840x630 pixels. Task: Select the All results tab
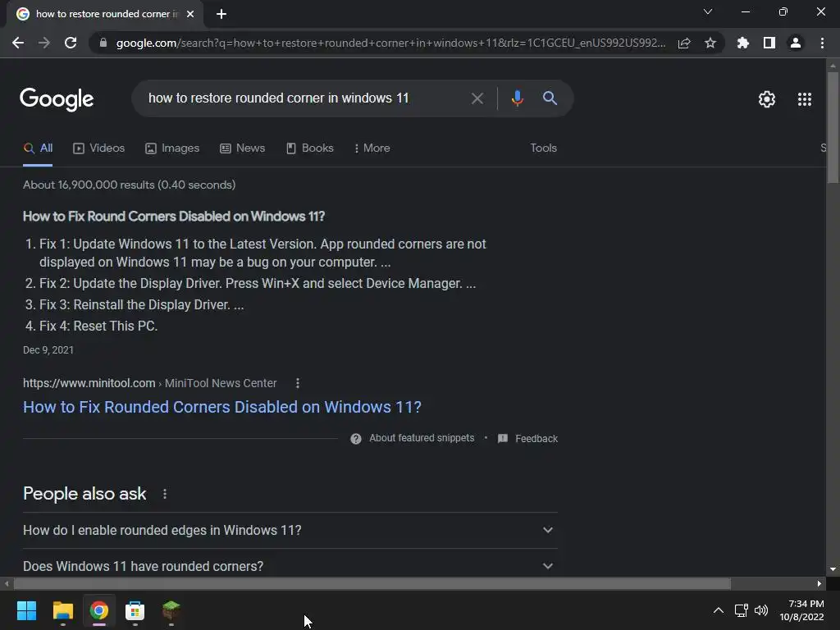tap(38, 148)
